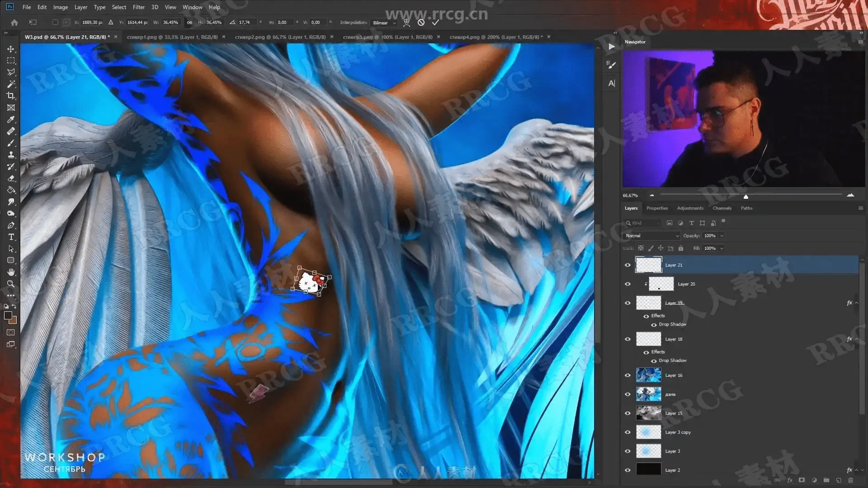Click the warp mode icon in options bar
This screenshot has width=868, height=488.
coord(406,22)
